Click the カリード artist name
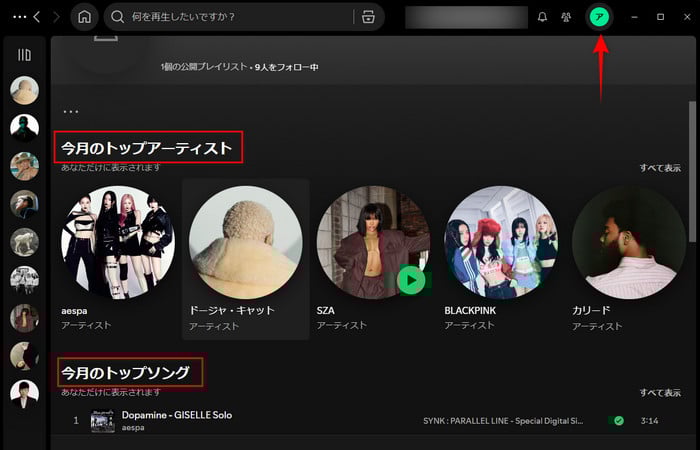 point(591,311)
